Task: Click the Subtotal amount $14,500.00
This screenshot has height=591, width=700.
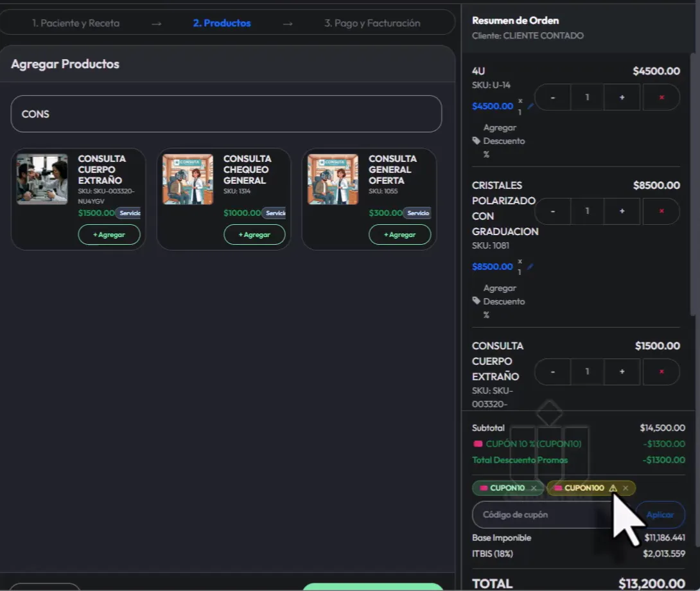Action: pos(663,428)
